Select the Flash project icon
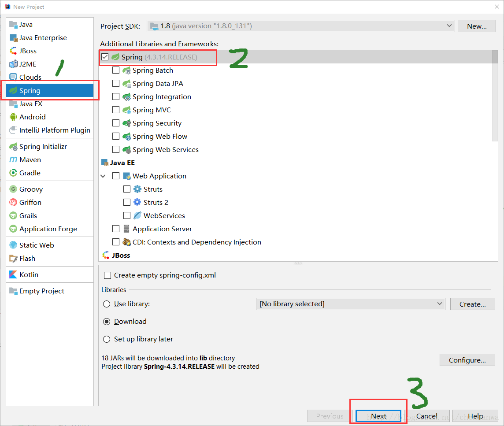This screenshot has height=426, width=504. [13, 259]
